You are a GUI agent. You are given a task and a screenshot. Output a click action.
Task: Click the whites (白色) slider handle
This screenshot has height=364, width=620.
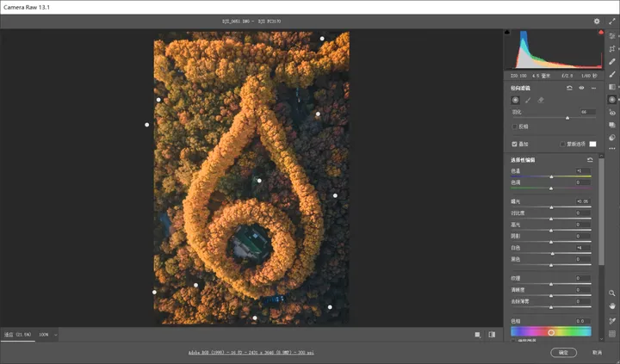[552, 254]
